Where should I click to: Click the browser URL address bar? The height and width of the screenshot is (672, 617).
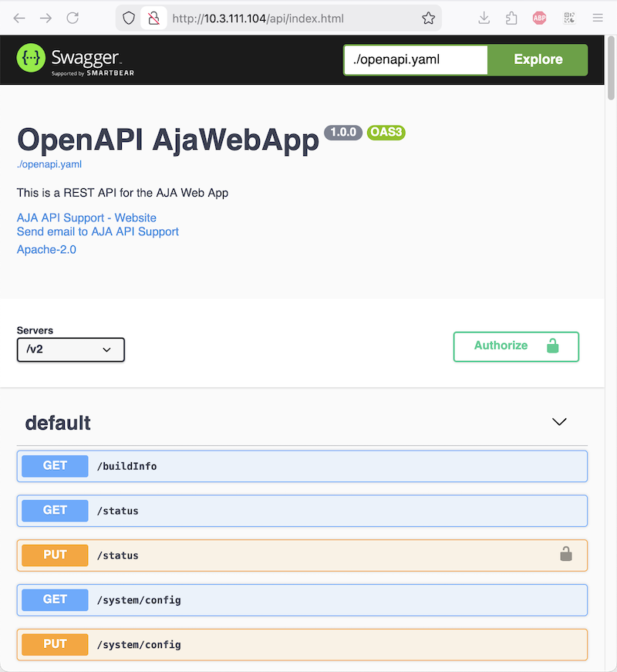(293, 19)
